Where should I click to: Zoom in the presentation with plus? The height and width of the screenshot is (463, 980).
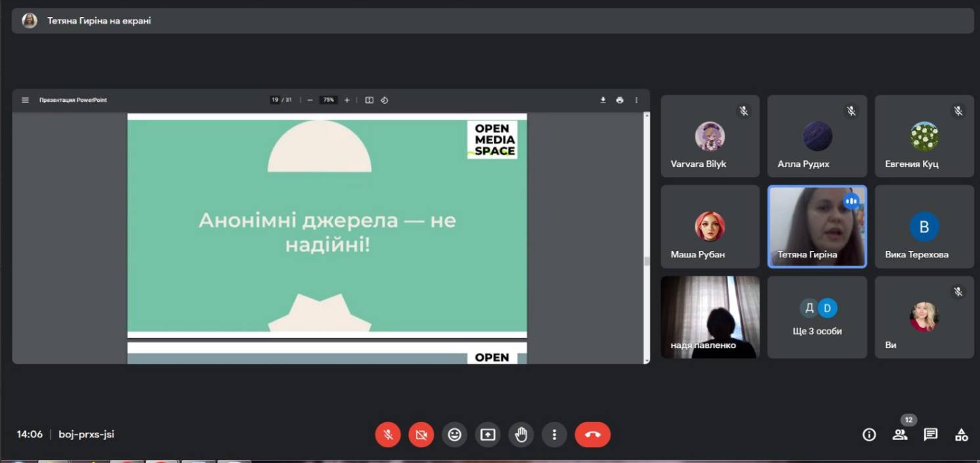[347, 100]
